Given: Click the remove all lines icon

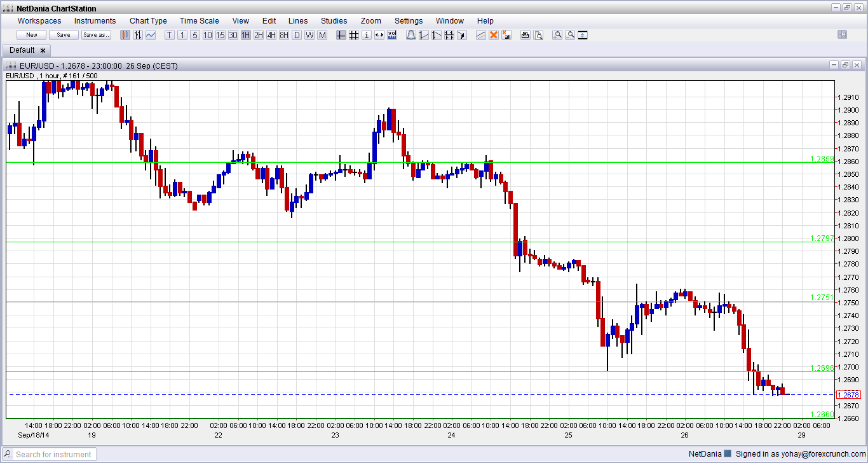Looking at the screenshot, I should point(506,35).
